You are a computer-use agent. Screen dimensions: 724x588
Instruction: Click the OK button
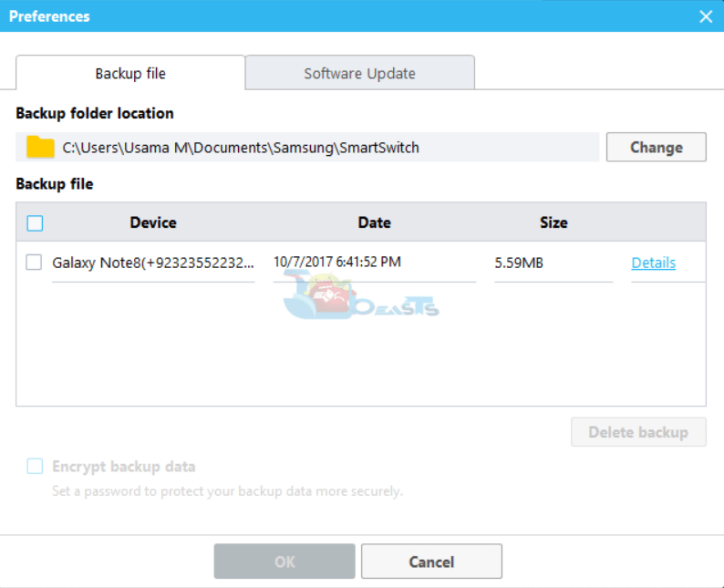tap(284, 562)
